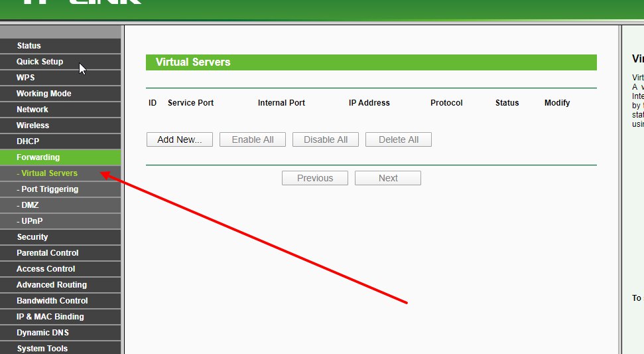The height and width of the screenshot is (354, 644).
Task: Select WPS from the side menu
Action: click(60, 78)
